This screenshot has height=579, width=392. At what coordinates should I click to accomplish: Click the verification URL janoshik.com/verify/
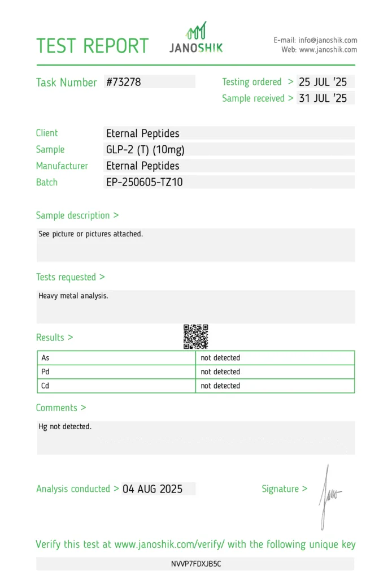tap(169, 545)
